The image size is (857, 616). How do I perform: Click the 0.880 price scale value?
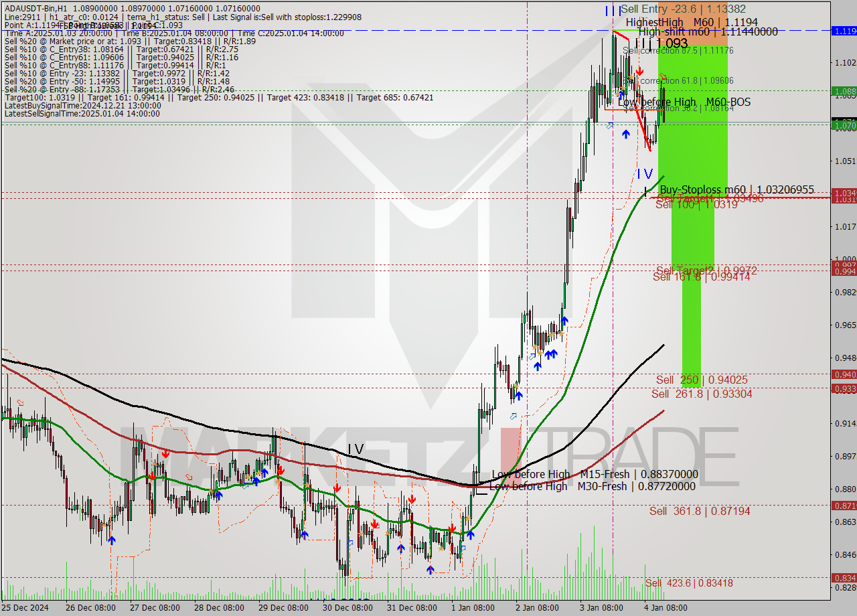pyautogui.click(x=844, y=489)
